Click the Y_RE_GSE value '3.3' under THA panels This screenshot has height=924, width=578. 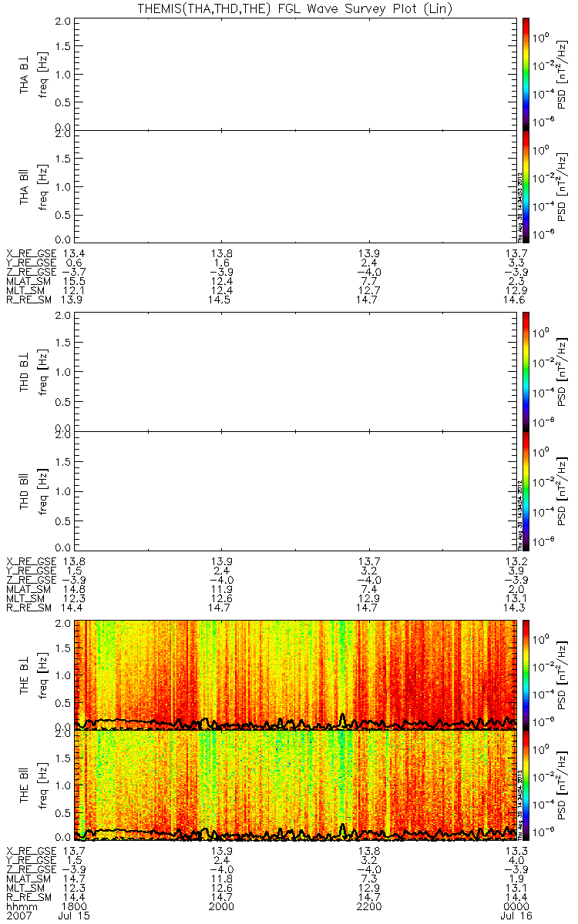517,263
